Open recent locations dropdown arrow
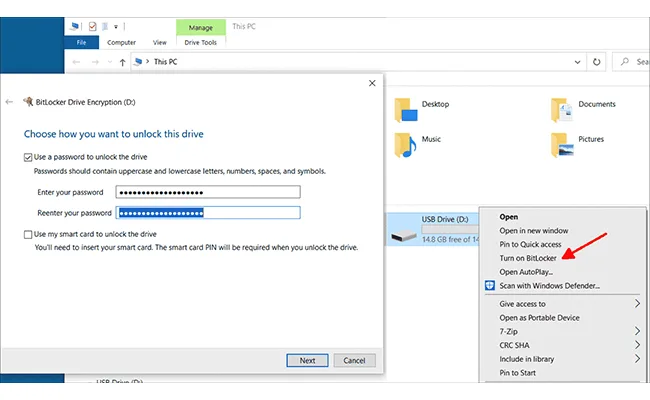Image resolution: width=650 pixels, height=400 pixels. 110,62
